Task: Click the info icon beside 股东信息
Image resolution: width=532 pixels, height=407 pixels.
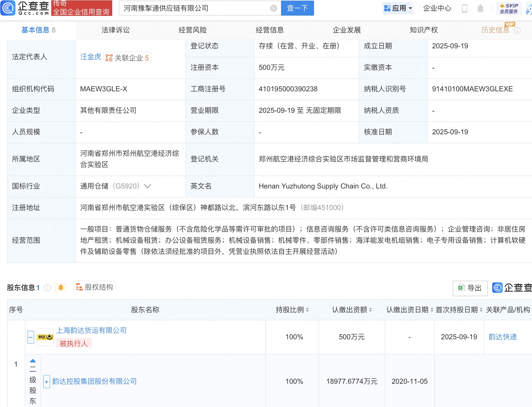Action: tap(47, 288)
